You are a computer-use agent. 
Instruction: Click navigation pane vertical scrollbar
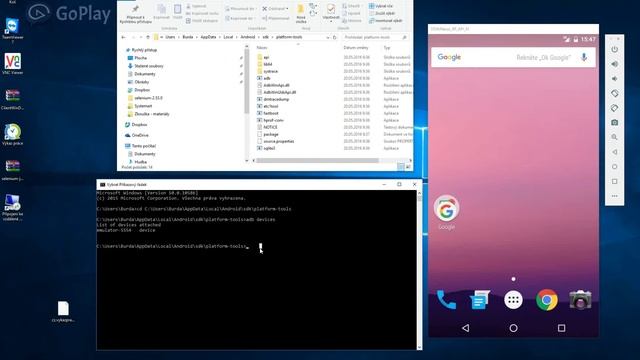247,82
